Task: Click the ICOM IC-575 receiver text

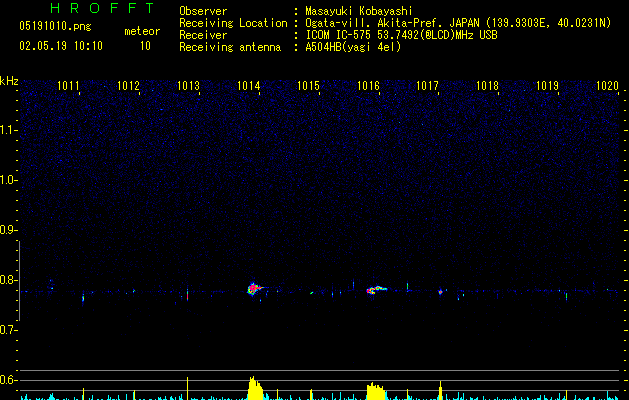Action: [401, 35]
